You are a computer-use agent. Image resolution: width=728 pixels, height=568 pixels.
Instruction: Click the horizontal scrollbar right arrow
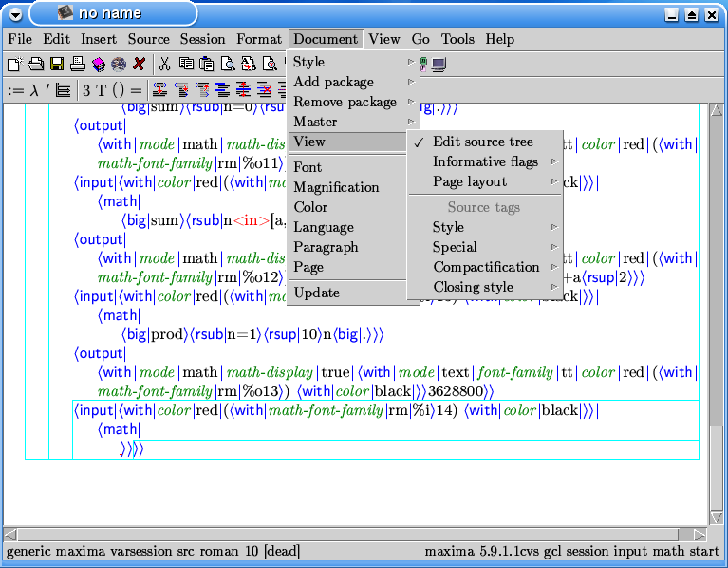click(700, 535)
